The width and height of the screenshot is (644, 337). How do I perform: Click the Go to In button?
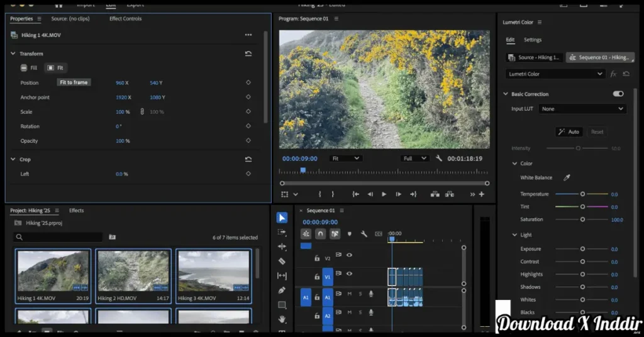tap(356, 194)
